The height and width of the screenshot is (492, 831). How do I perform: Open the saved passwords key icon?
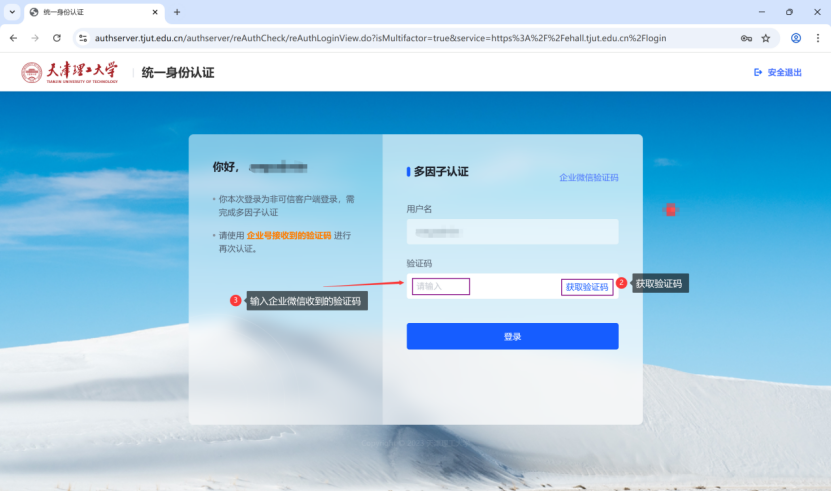(x=746, y=38)
